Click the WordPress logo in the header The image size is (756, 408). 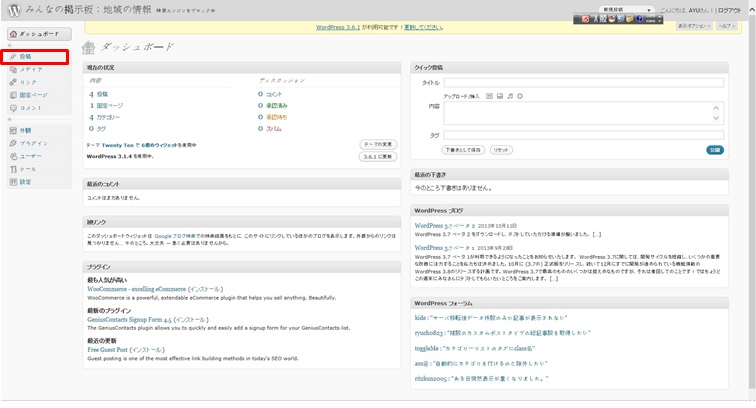point(14,10)
